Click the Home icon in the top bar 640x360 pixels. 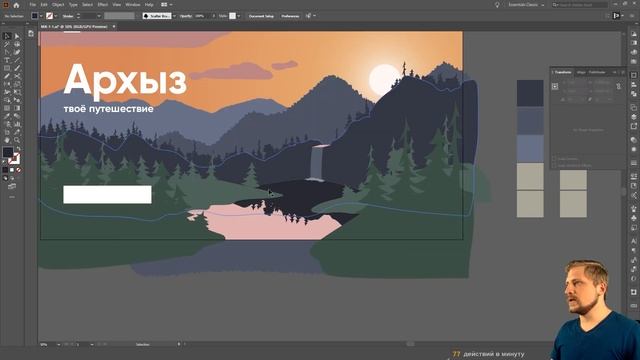tap(16, 5)
